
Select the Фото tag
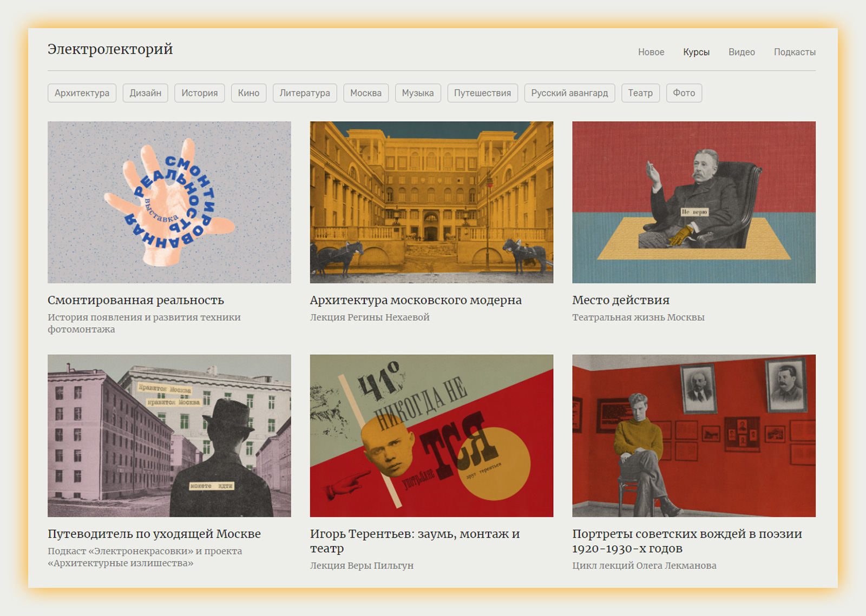click(x=684, y=93)
